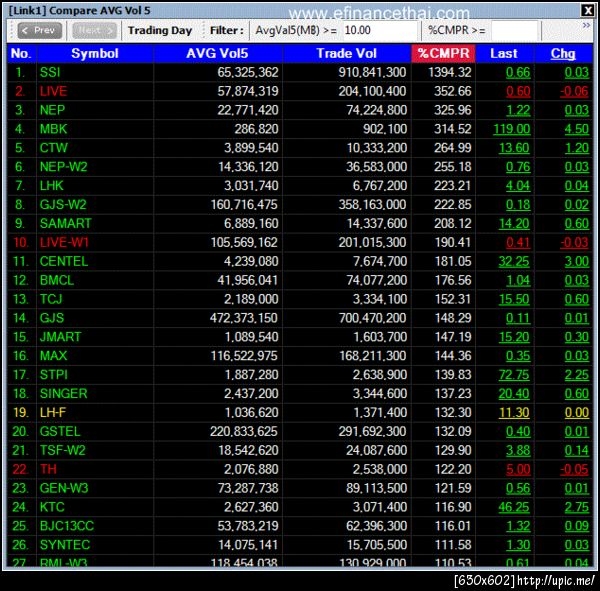Select the GJS-W2 symbol
Image resolution: width=600 pixels, height=591 pixels.
63,204
